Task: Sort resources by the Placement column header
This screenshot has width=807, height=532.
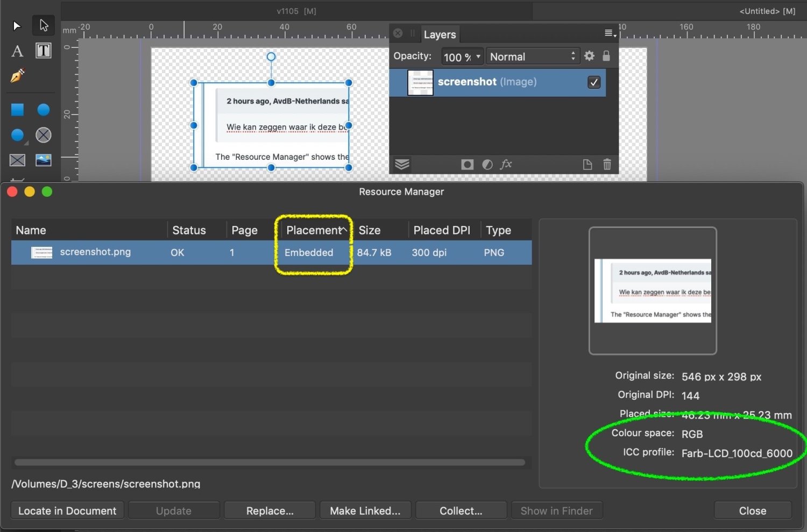Action: click(x=315, y=230)
